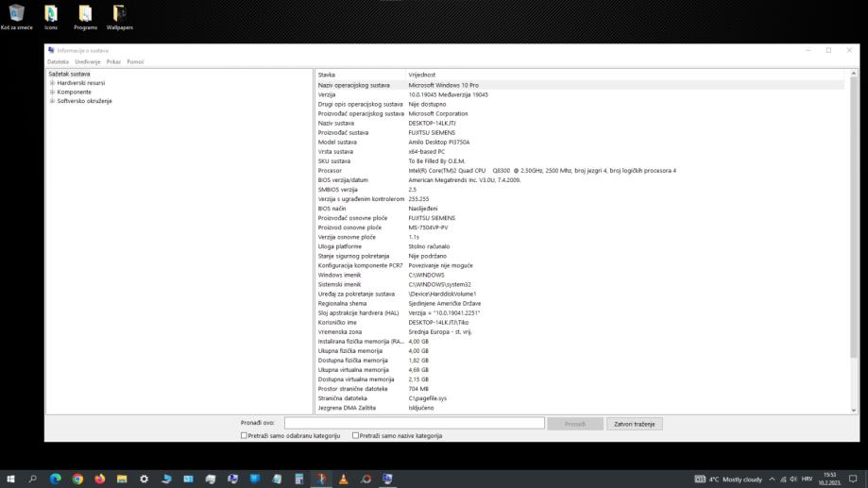The width and height of the screenshot is (868, 488).
Task: Enable Pretraži samo odabranu kategoriju checkbox
Action: pyautogui.click(x=244, y=435)
